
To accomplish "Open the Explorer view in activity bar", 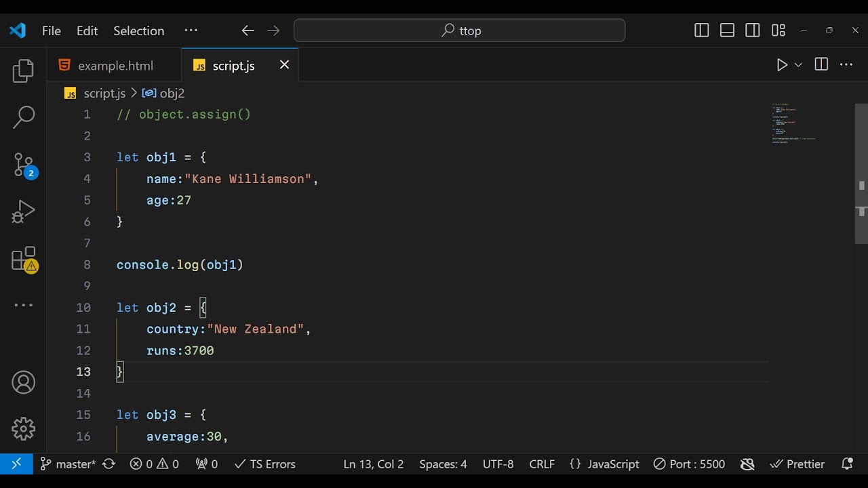I will click(x=23, y=70).
